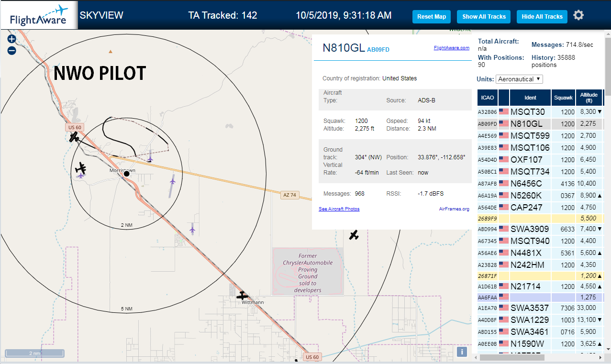Sort table by ICAO column header
This screenshot has width=611, height=364.
coord(488,98)
